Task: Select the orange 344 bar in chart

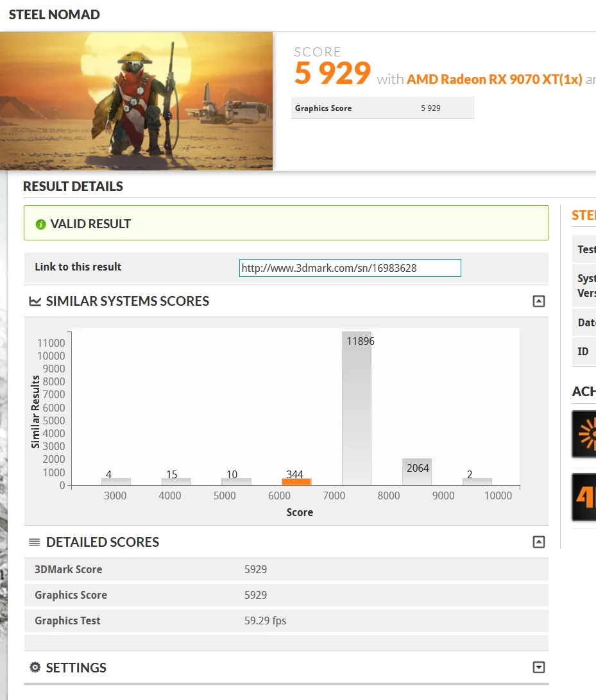Action: pyautogui.click(x=296, y=481)
